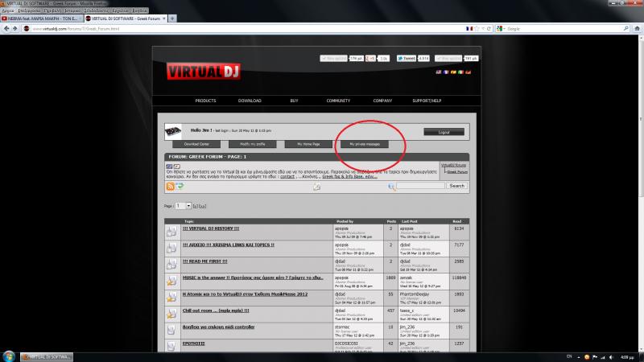Close the VIRTUAL DJ SOFTWARE tab
644x362 pixels.
pyautogui.click(x=164, y=19)
